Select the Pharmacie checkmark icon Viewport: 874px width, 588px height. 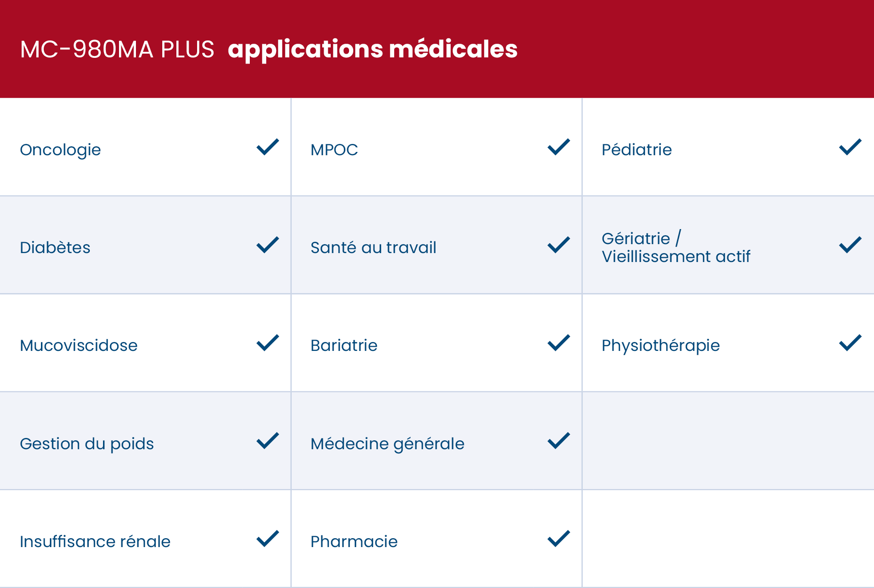559,539
